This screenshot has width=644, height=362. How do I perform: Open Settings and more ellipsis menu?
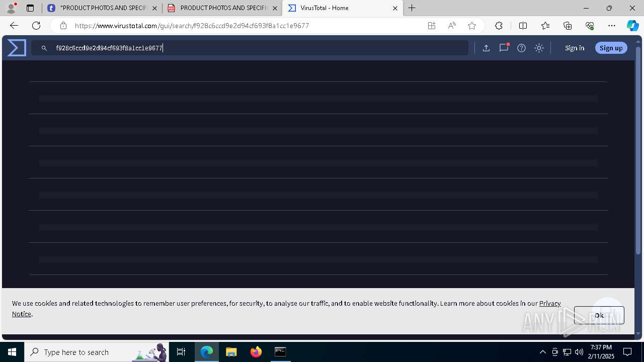pos(612,26)
